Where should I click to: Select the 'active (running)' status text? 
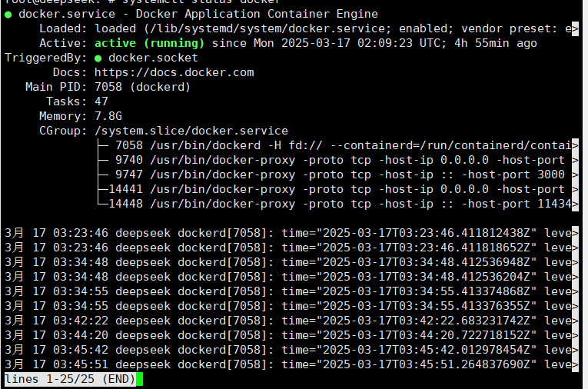pos(149,44)
